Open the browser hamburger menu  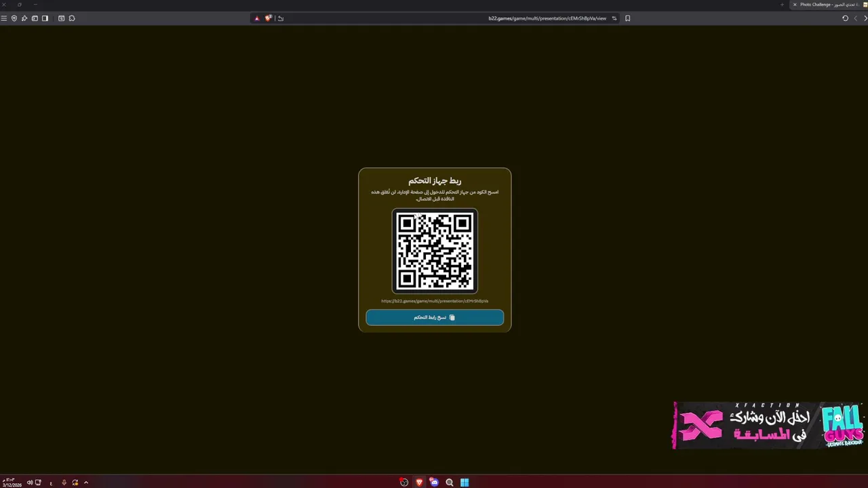point(4,18)
